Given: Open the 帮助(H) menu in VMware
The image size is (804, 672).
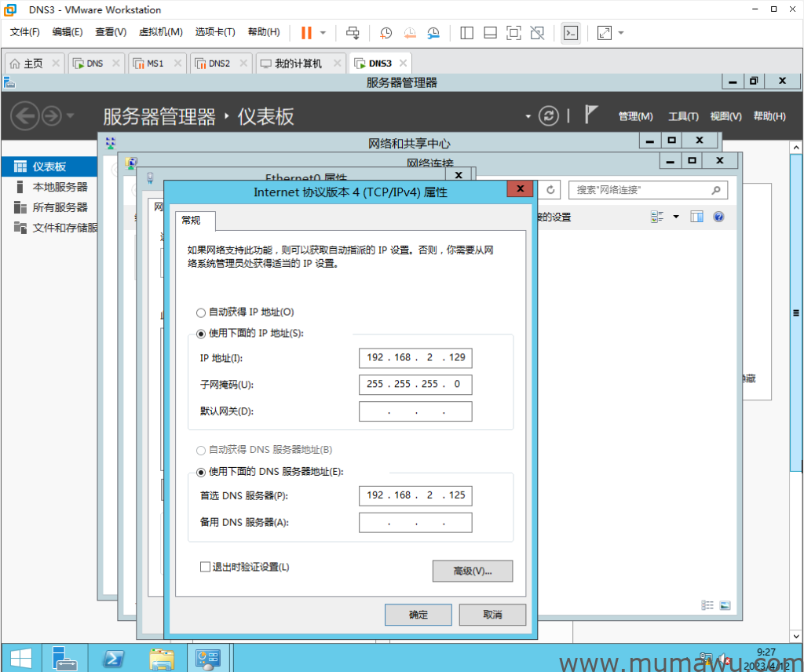Looking at the screenshot, I should tap(264, 31).
